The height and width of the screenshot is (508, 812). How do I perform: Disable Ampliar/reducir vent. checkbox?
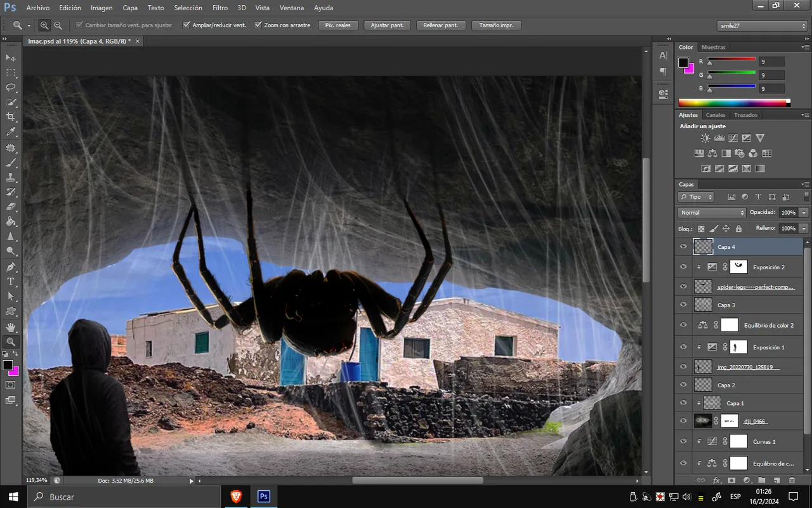click(187, 25)
